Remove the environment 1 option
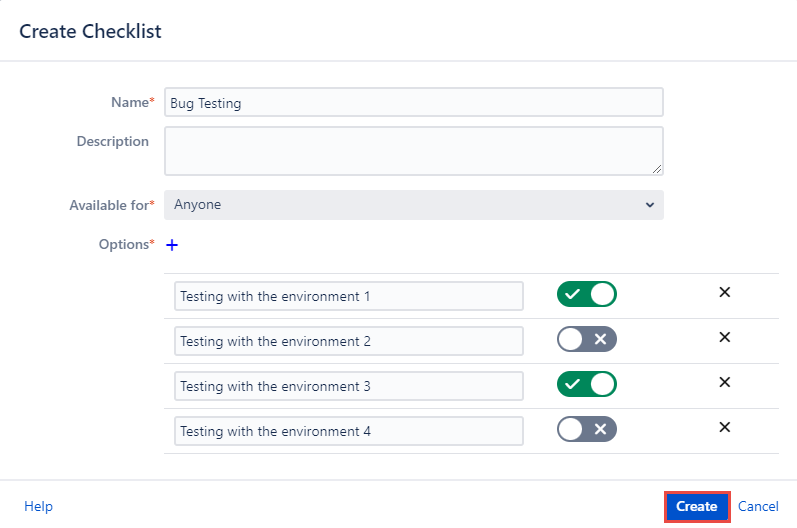 click(725, 292)
